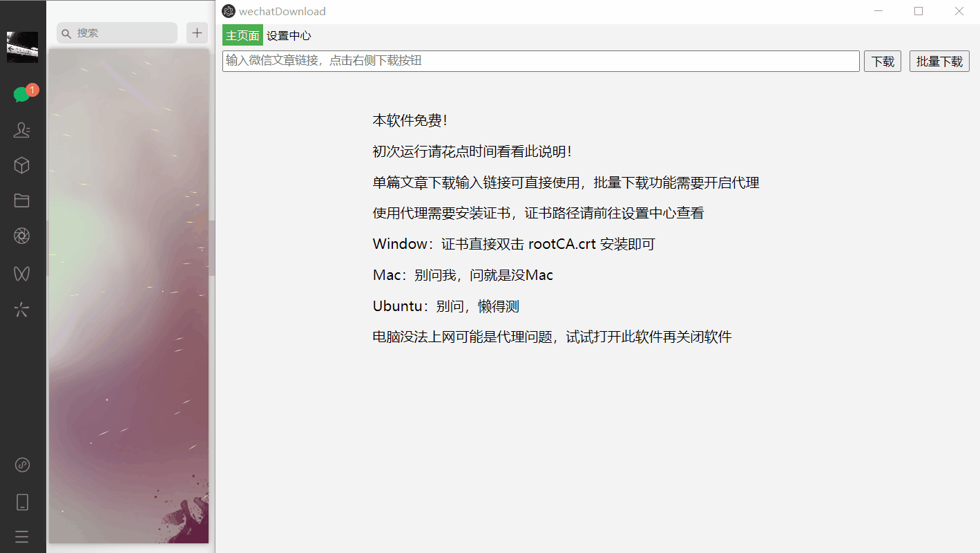Click the wechatDownload app icon in the title bar
The width and height of the screenshot is (980, 553).
(229, 11)
